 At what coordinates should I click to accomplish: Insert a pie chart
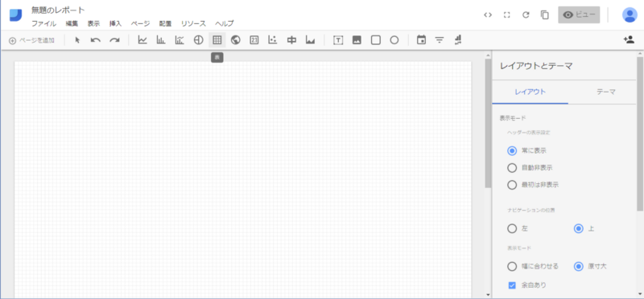pos(198,40)
